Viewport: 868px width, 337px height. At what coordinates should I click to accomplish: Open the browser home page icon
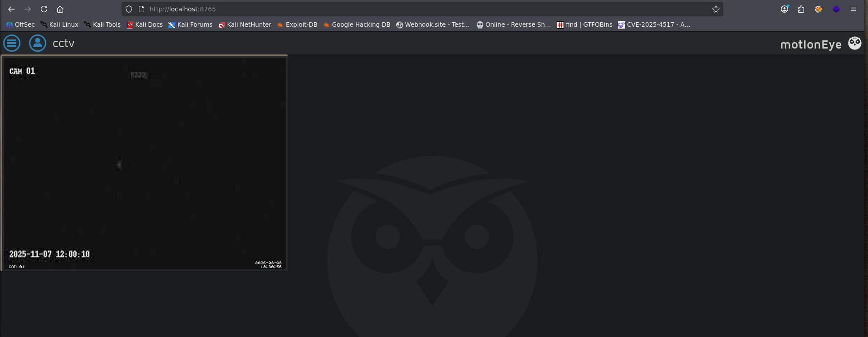60,9
